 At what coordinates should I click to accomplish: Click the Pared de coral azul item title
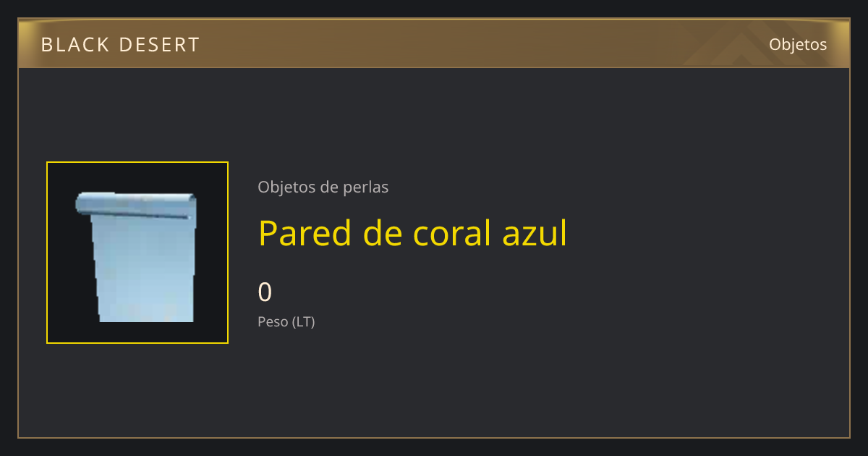413,233
